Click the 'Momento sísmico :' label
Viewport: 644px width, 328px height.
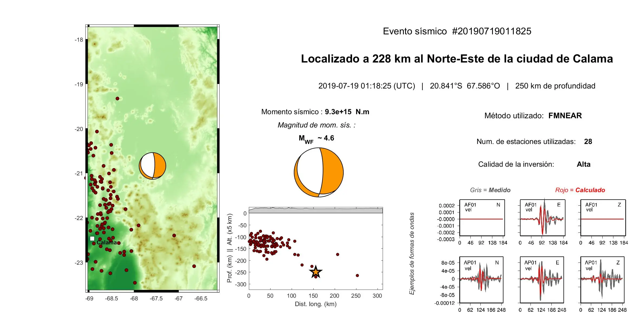point(292,112)
